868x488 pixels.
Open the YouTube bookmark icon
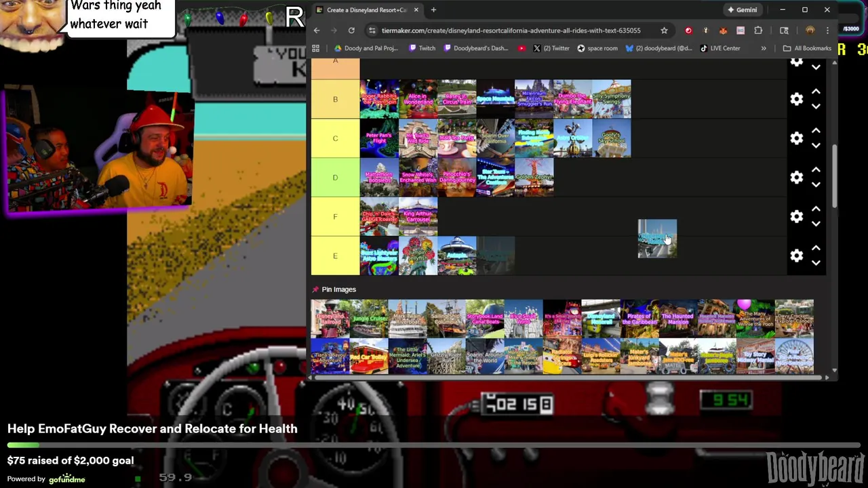[521, 48]
